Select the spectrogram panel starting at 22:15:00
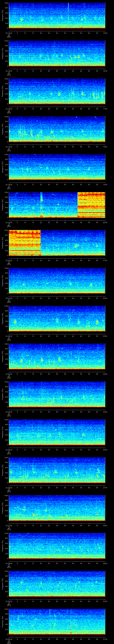Viewport: 114px width, 644px height. click(57, 54)
